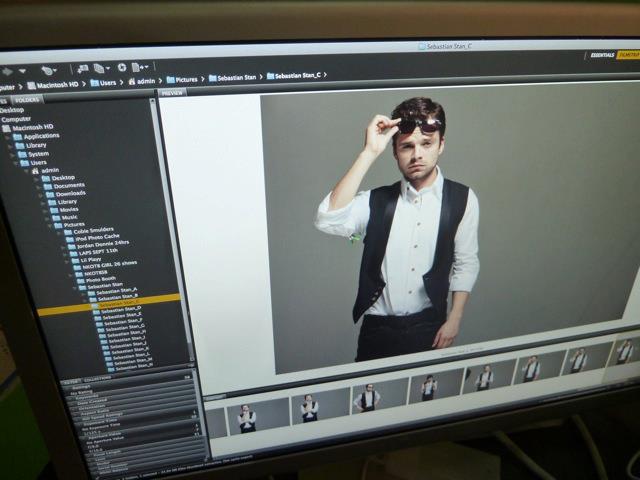Switch to the Filter panel tab
The image size is (640, 480).
(x=70, y=381)
